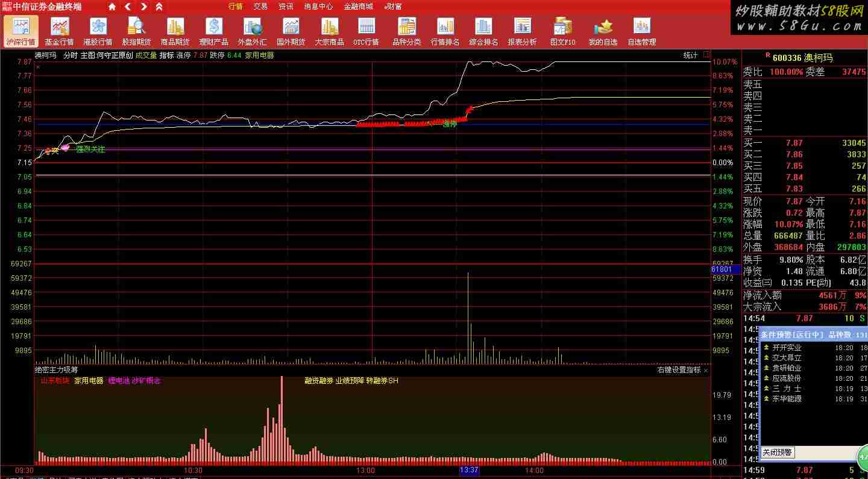
Task: Click 条件预警 alert window title bar
Action: click(813, 335)
